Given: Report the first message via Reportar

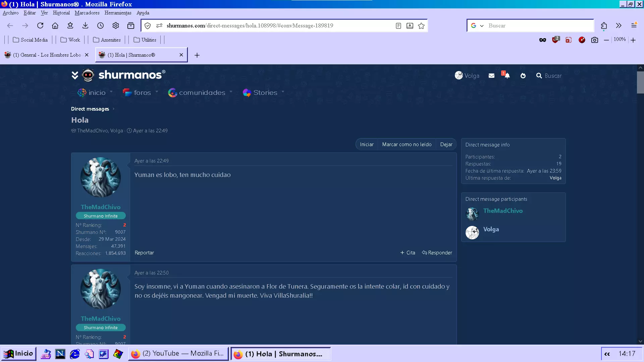Looking at the screenshot, I should 144,253.
